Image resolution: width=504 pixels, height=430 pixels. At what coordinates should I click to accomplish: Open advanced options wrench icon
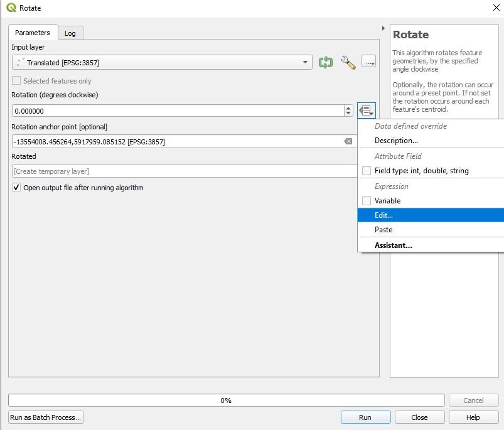(x=348, y=62)
